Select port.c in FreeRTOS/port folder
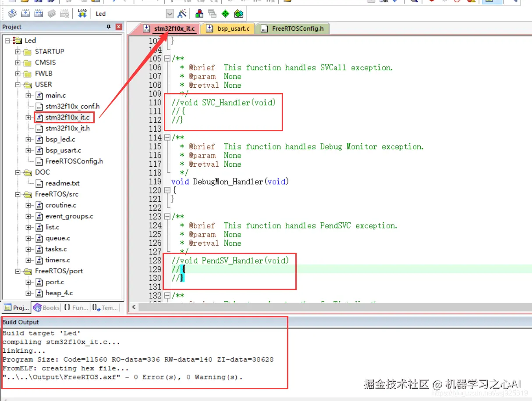The width and height of the screenshot is (532, 401). (x=55, y=282)
